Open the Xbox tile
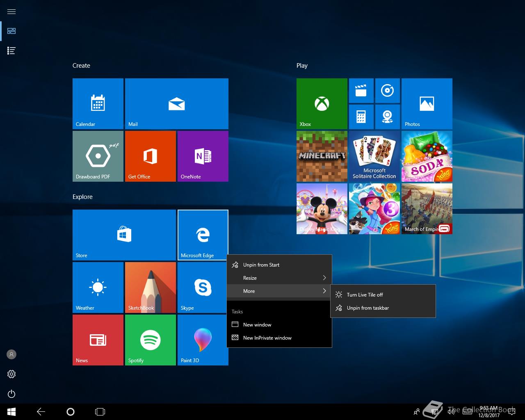 [322, 104]
